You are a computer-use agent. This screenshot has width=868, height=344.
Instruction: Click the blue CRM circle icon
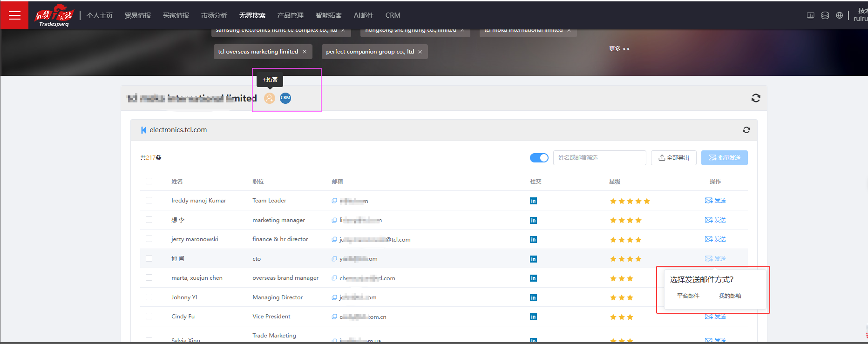285,98
